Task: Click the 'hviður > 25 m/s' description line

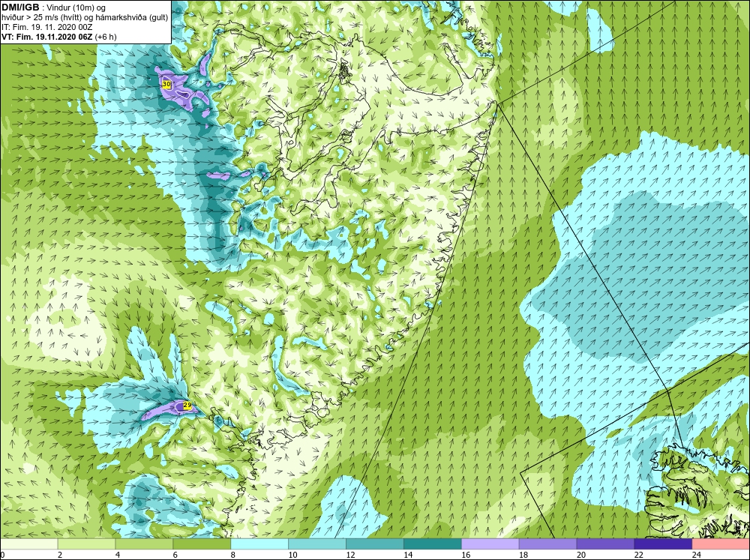Action: (85, 18)
